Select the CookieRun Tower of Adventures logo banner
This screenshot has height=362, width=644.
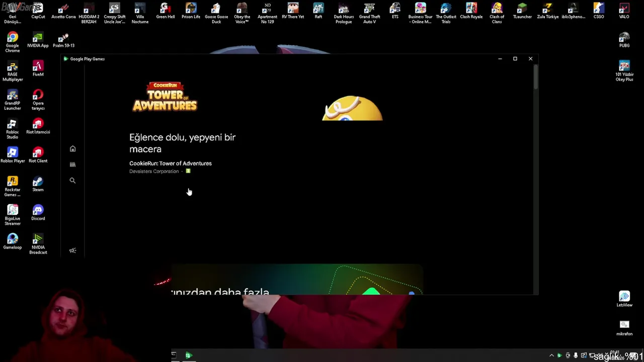click(x=165, y=97)
